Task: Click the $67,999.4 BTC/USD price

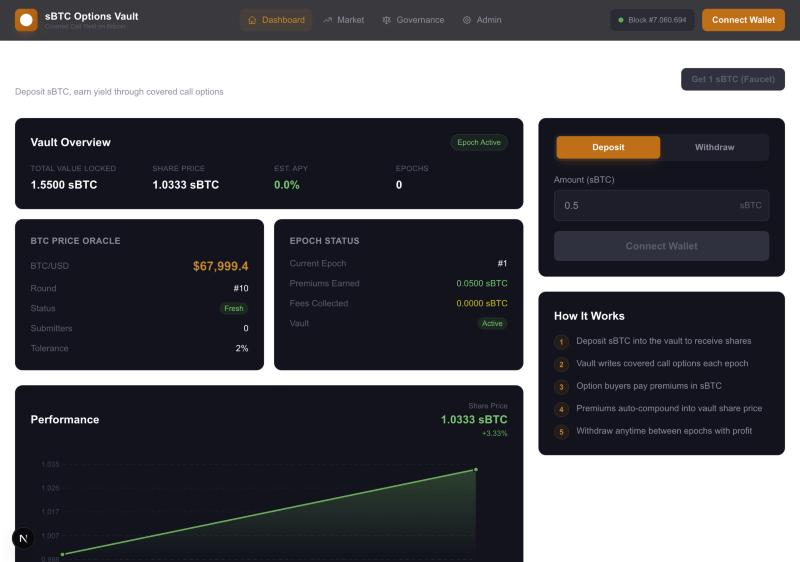Action: (x=220, y=266)
